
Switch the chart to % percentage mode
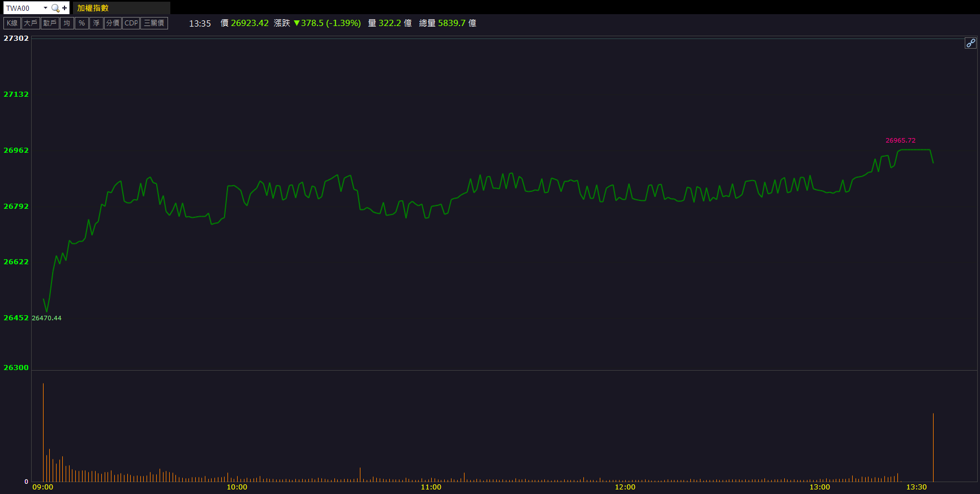(81, 23)
